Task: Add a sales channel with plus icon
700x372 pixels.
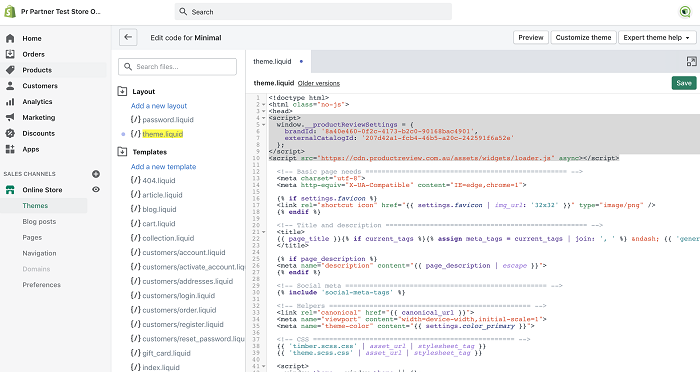Action: coord(96,174)
